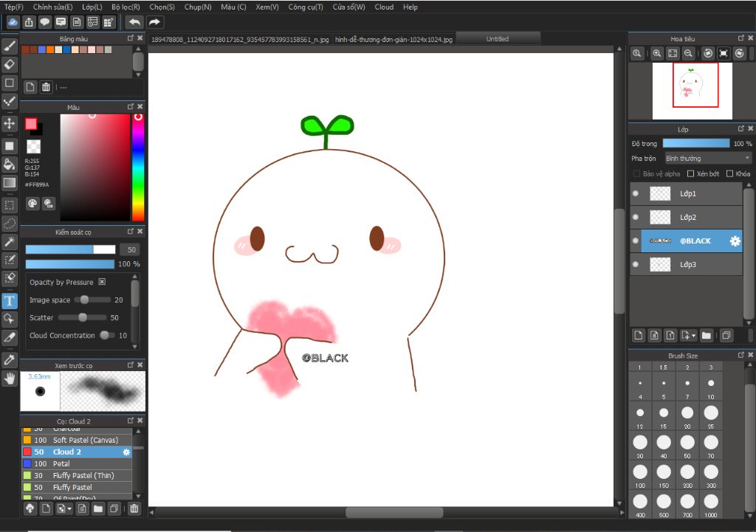Select the Lớp1 layer thumbnail

tap(660, 194)
